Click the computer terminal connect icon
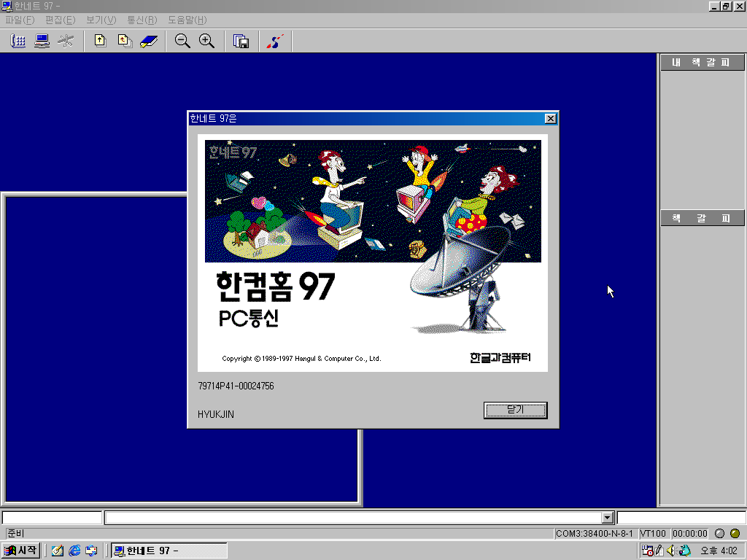The height and width of the screenshot is (560, 747). (x=42, y=41)
